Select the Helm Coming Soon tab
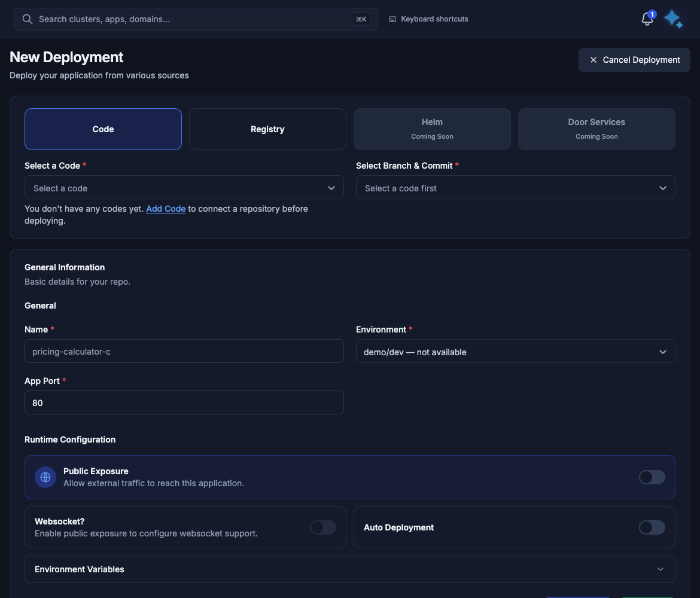The width and height of the screenshot is (700, 598). pos(432,129)
